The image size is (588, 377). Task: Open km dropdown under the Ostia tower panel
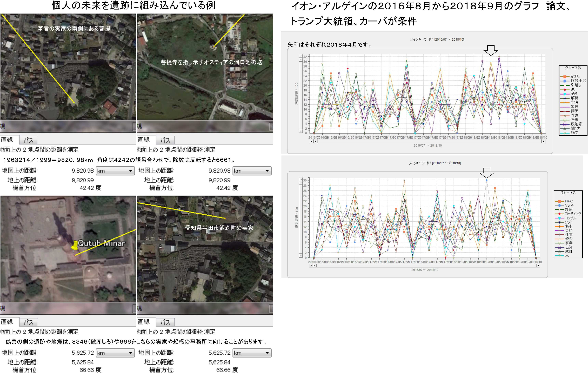point(252,171)
